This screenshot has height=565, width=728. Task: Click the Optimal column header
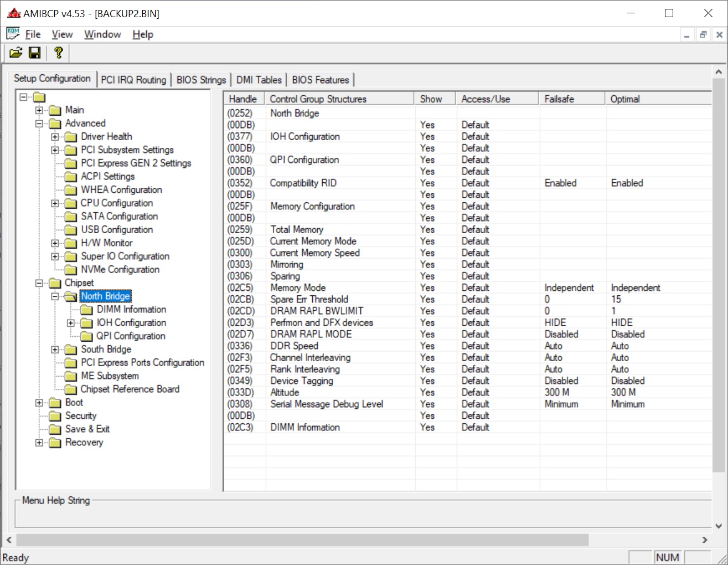coord(658,99)
